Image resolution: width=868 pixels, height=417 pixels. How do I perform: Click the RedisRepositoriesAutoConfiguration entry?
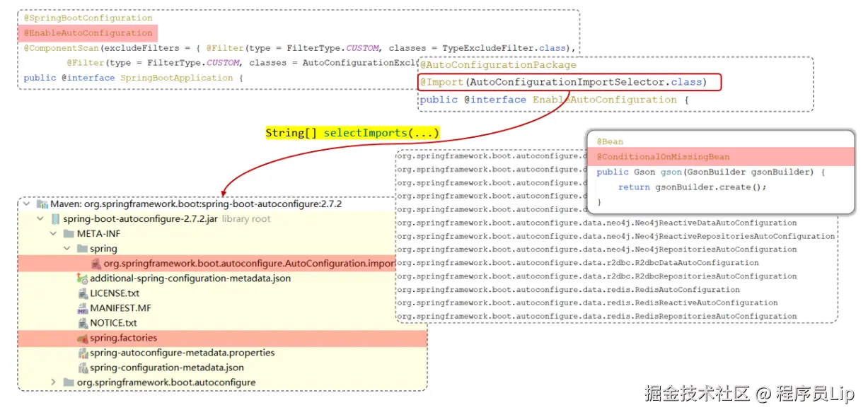[596, 317]
